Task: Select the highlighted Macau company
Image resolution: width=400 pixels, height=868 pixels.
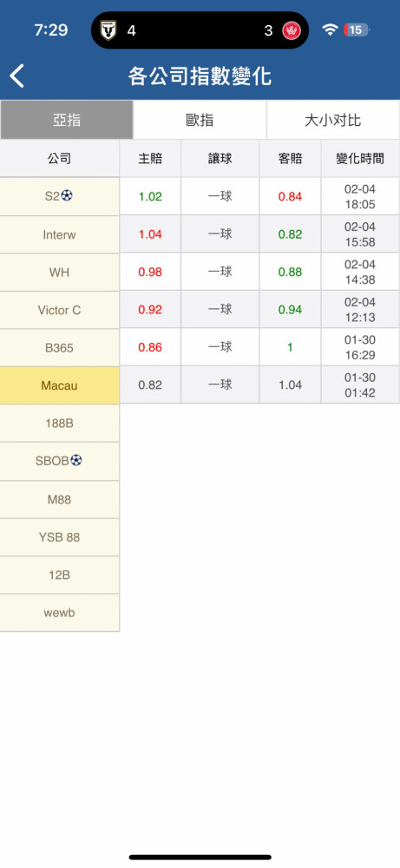Action: click(x=59, y=385)
